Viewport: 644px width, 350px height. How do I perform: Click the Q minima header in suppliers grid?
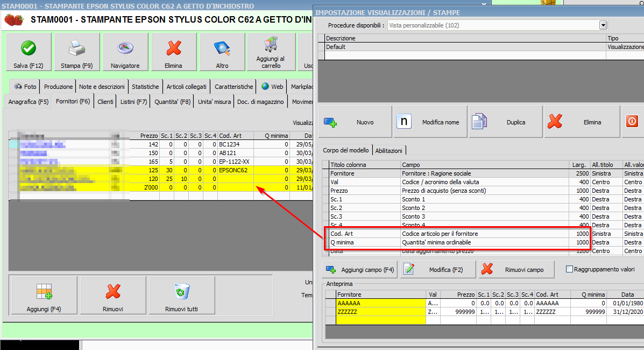tap(272, 136)
